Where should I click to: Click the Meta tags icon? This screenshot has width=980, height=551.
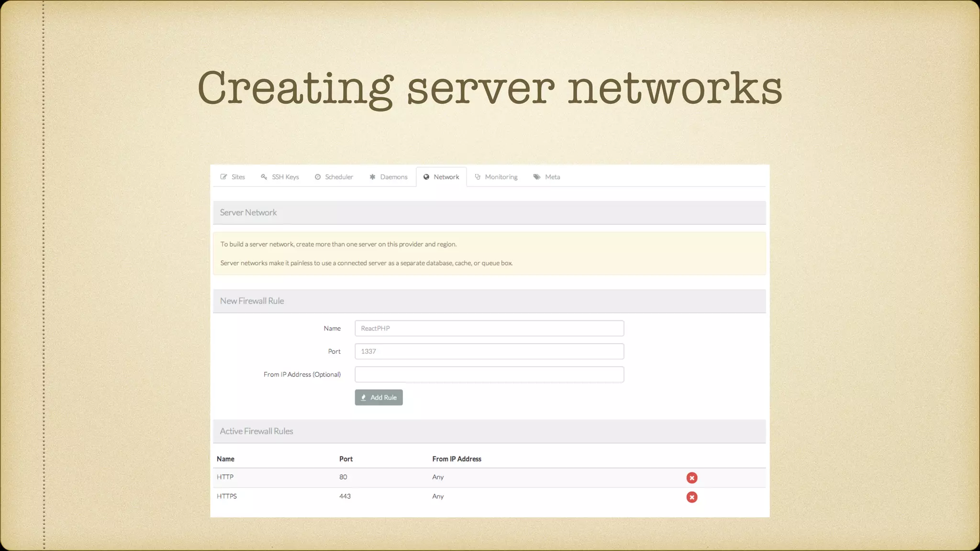(537, 177)
